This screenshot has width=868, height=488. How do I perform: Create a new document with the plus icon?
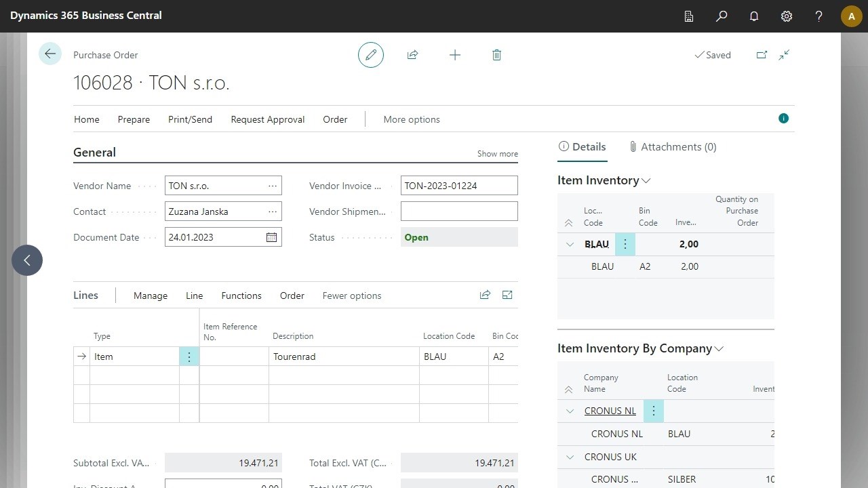454,54
